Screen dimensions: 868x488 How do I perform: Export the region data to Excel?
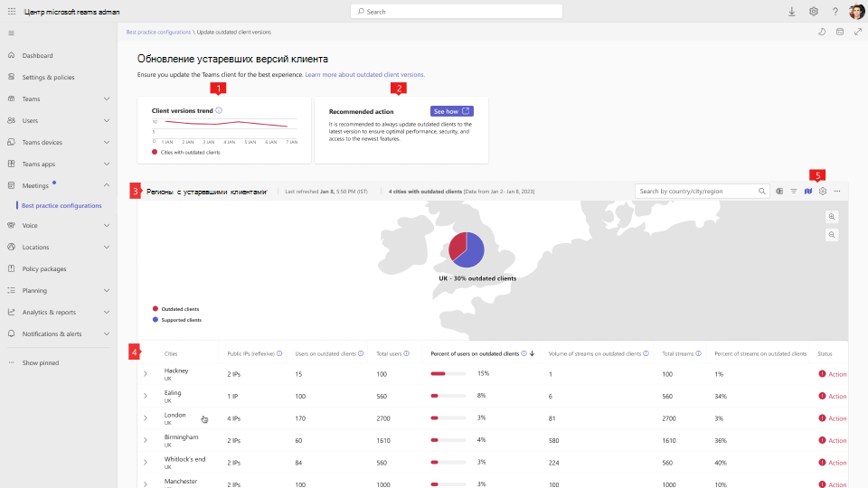tap(778, 191)
